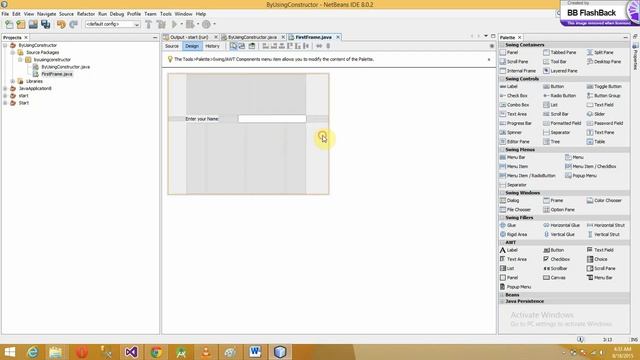Pick the AWT Checkbox palette component
The width and height of the screenshot is (640, 360).
556,260
